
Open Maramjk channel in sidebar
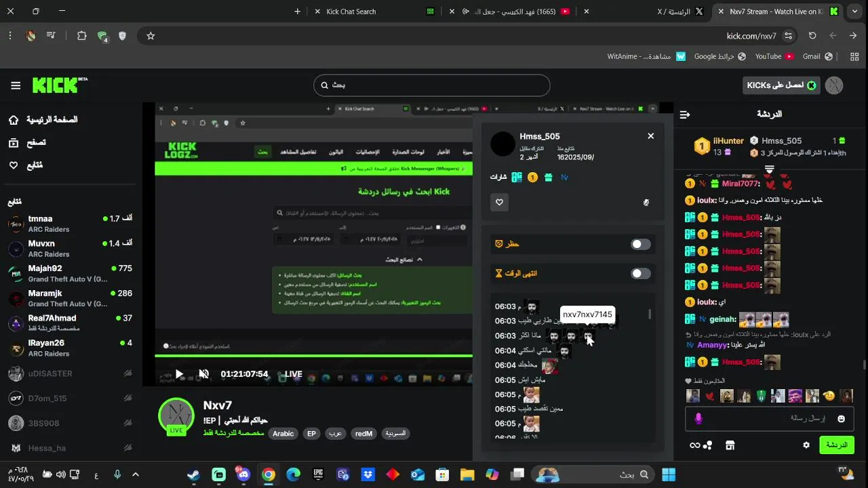[70, 298]
